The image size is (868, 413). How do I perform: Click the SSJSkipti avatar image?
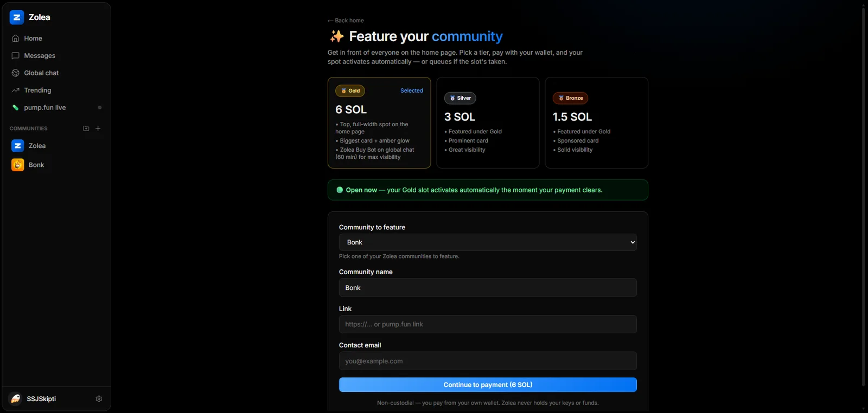coord(16,399)
